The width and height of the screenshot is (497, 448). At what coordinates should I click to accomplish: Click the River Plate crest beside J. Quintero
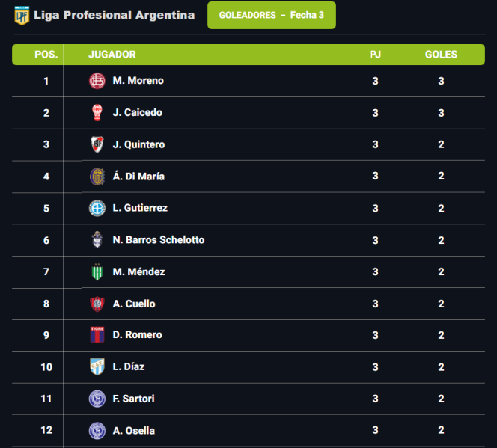(97, 144)
